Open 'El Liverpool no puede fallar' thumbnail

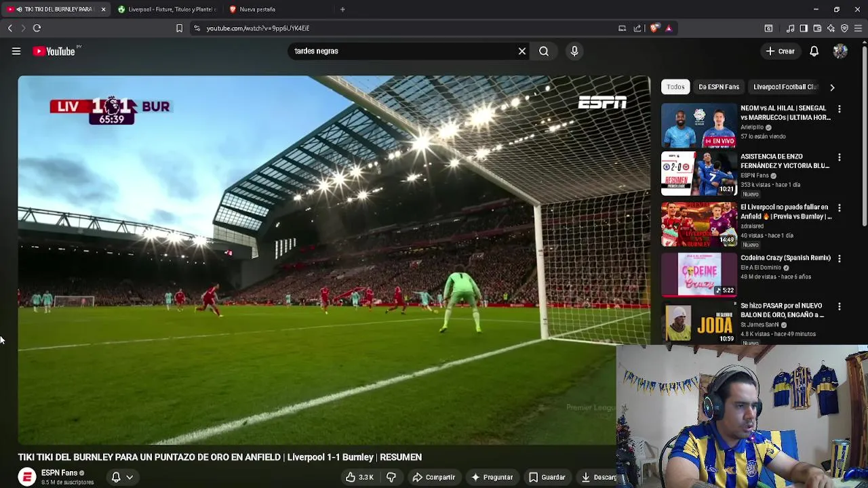coord(698,224)
